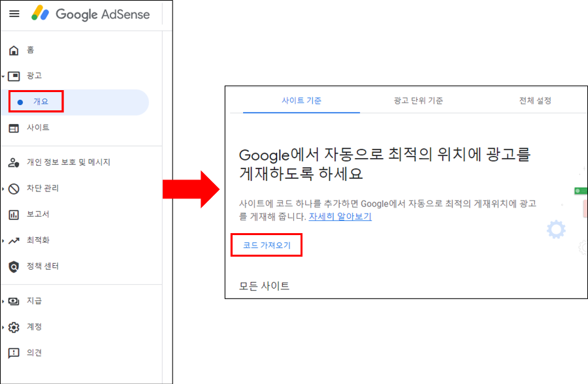Image resolution: width=588 pixels, height=384 pixels.
Task: Open the 보고서 menu item
Action: [x=38, y=214]
